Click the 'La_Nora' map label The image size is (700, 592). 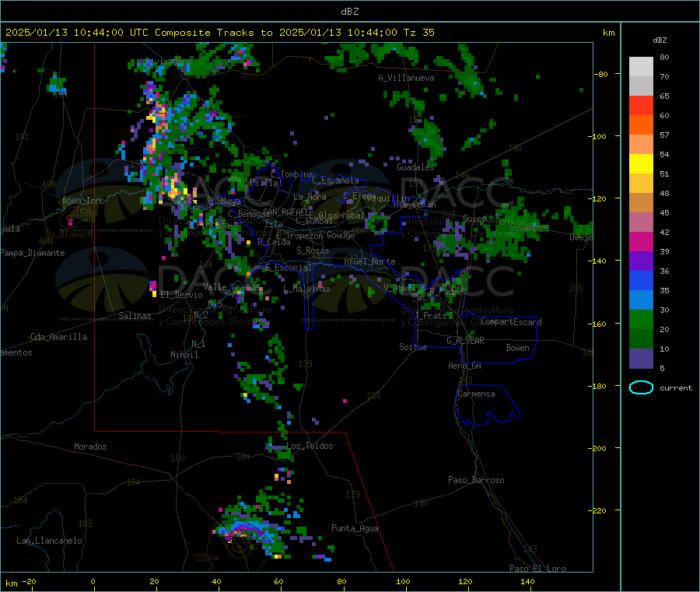[310, 197]
